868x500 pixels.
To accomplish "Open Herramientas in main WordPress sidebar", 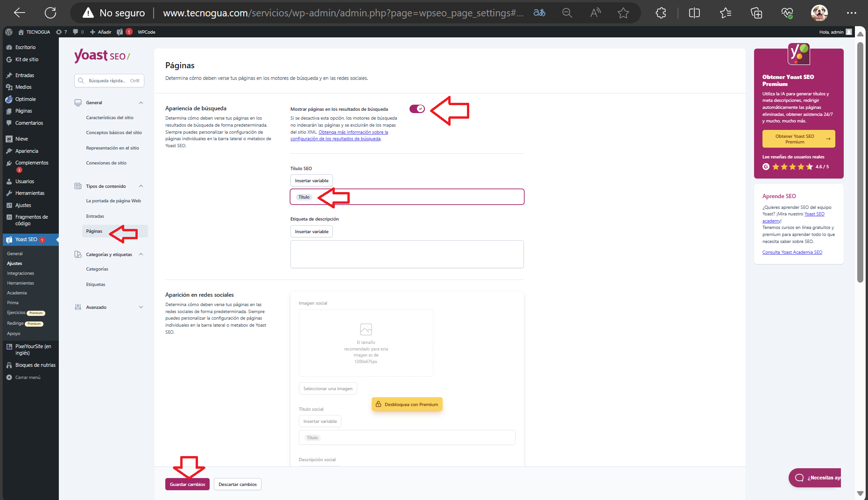I will tap(30, 193).
